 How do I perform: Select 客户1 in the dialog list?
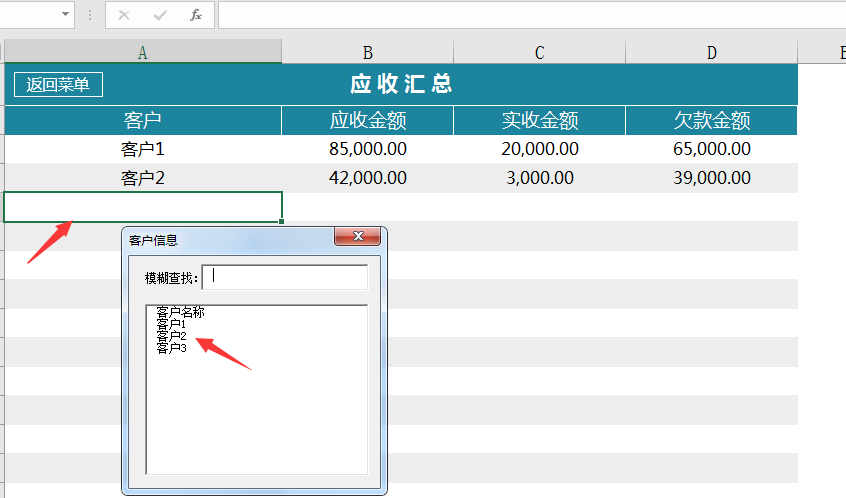[x=171, y=324]
